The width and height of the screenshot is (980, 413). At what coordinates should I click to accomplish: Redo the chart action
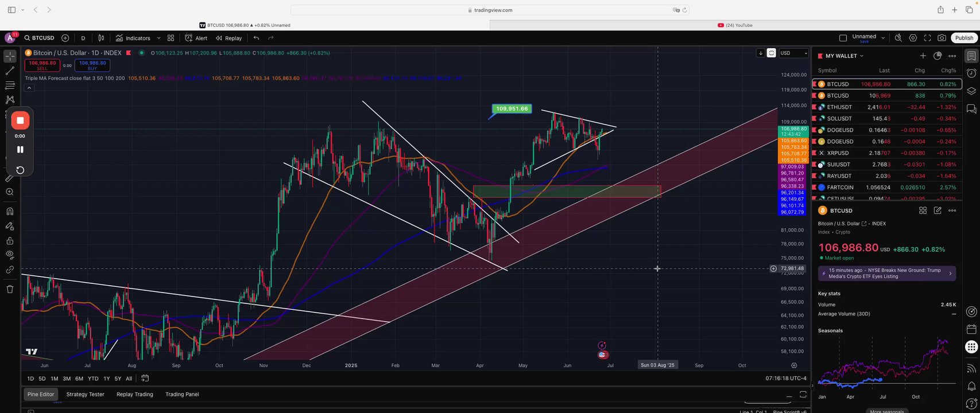[270, 38]
